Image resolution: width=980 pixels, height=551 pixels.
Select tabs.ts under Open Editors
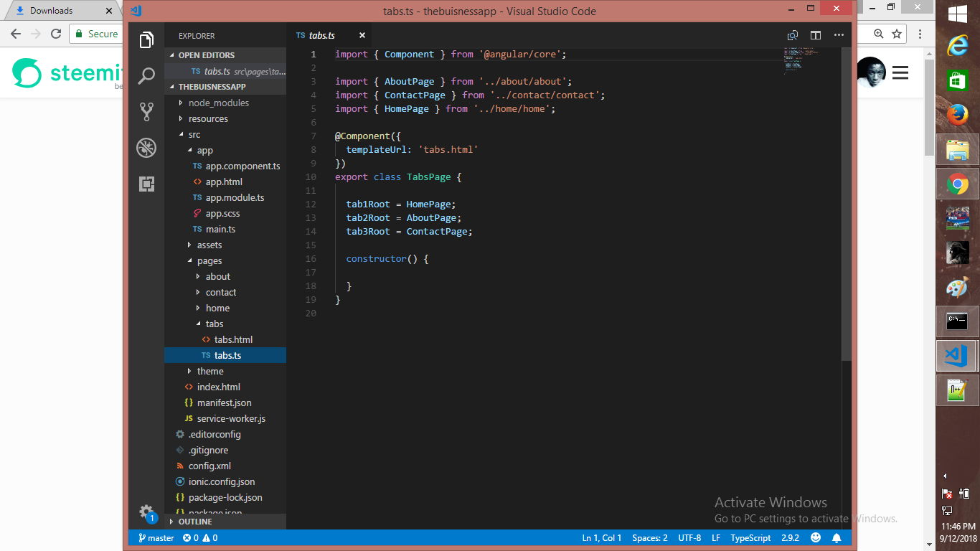pos(225,71)
